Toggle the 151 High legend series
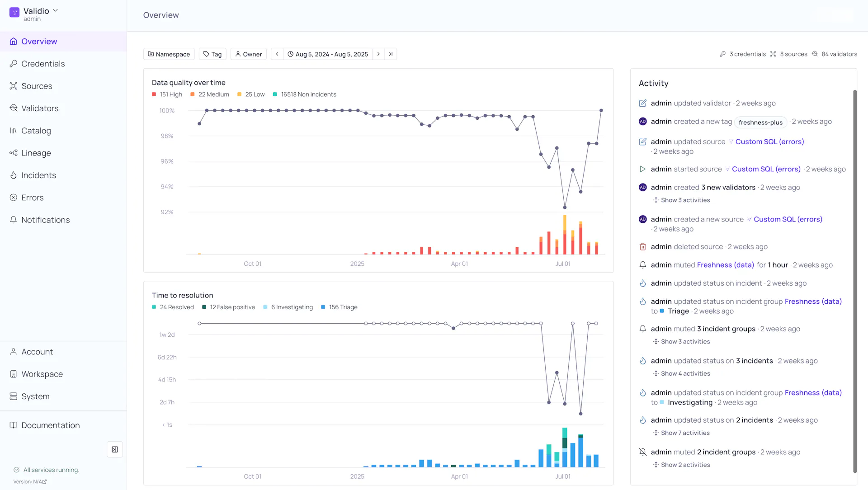 (x=167, y=94)
